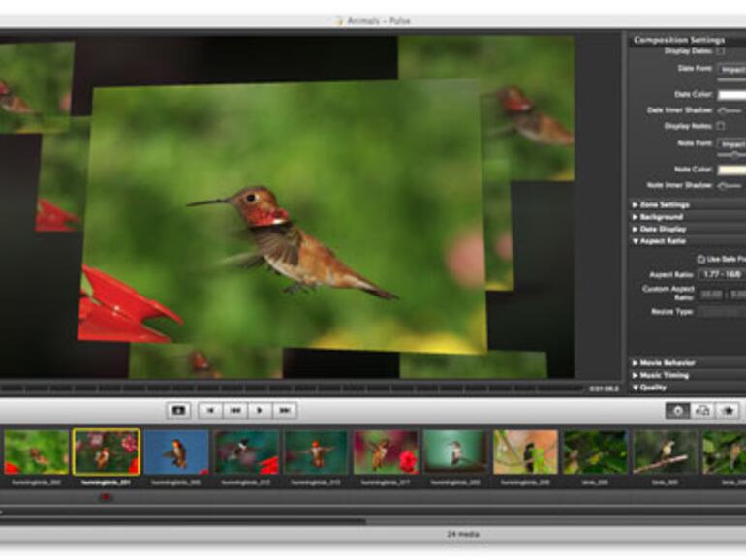
Task: Select the teal thumbnail with dark hummingbird and red feeder
Action: click(246, 452)
